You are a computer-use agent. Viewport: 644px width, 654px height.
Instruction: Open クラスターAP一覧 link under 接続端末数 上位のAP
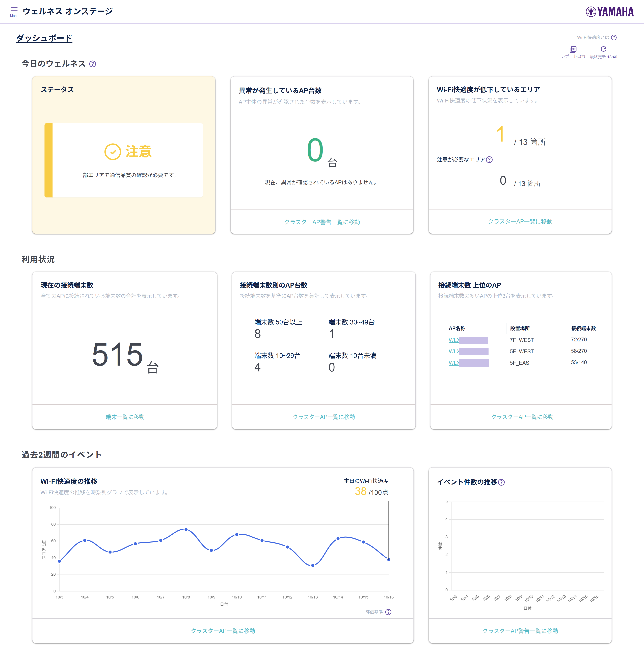click(522, 417)
